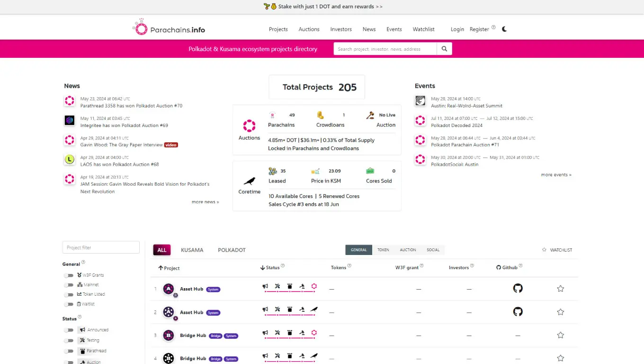Sort table by Project column
644x364 pixels.
tap(169, 268)
